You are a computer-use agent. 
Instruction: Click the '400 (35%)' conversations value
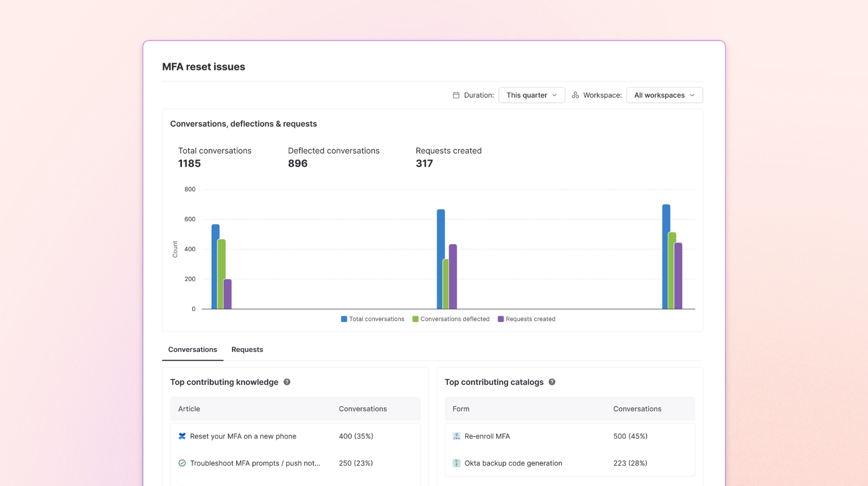(356, 436)
